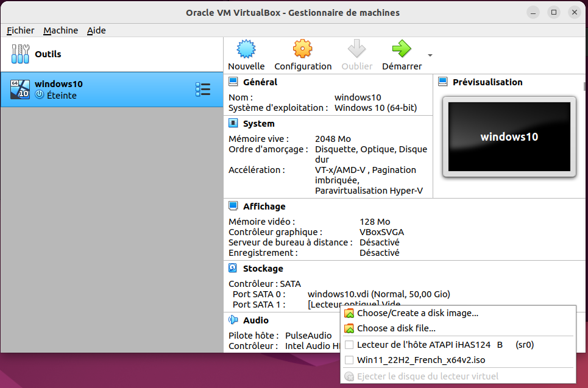Click the vertical scrollbar of details pane
This screenshot has width=588, height=388.
pyautogui.click(x=584, y=86)
